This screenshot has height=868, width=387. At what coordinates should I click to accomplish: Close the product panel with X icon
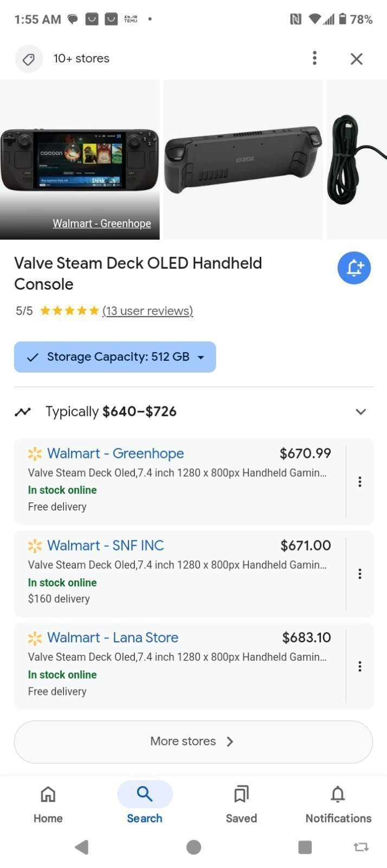(356, 59)
